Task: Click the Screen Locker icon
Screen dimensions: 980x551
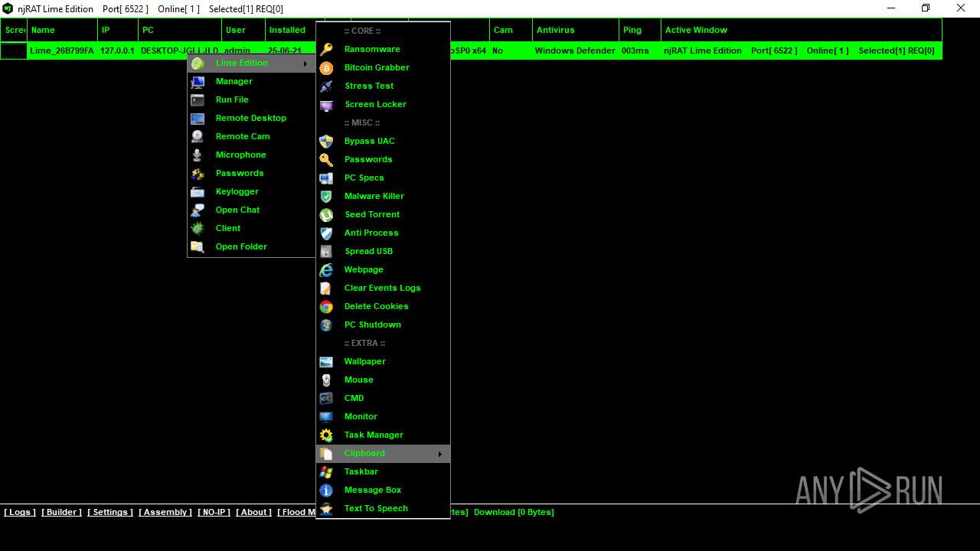Action: pos(326,104)
